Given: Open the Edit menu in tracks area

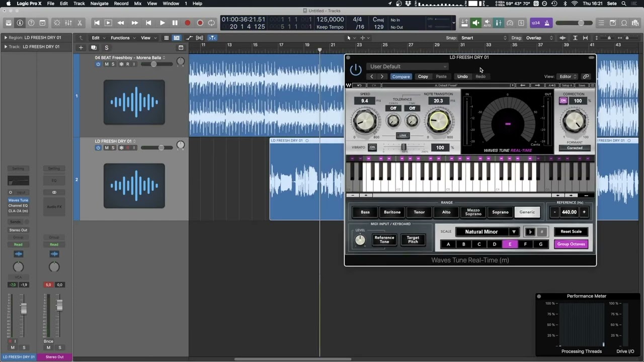Looking at the screenshot, I should (x=97, y=38).
